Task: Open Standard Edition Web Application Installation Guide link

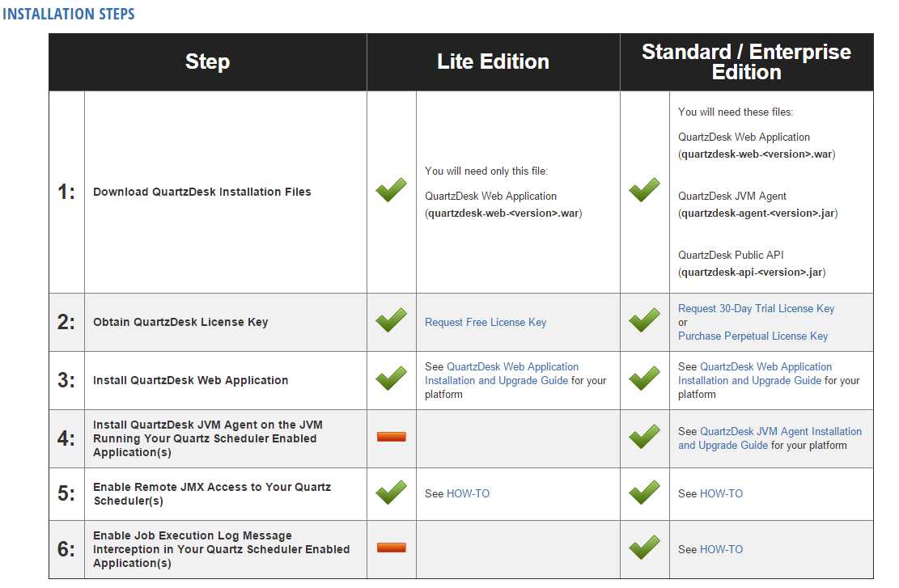Action: tap(755, 374)
